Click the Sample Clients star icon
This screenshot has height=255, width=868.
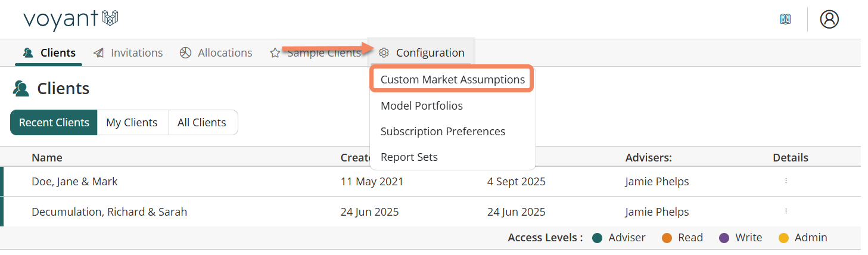(x=275, y=53)
